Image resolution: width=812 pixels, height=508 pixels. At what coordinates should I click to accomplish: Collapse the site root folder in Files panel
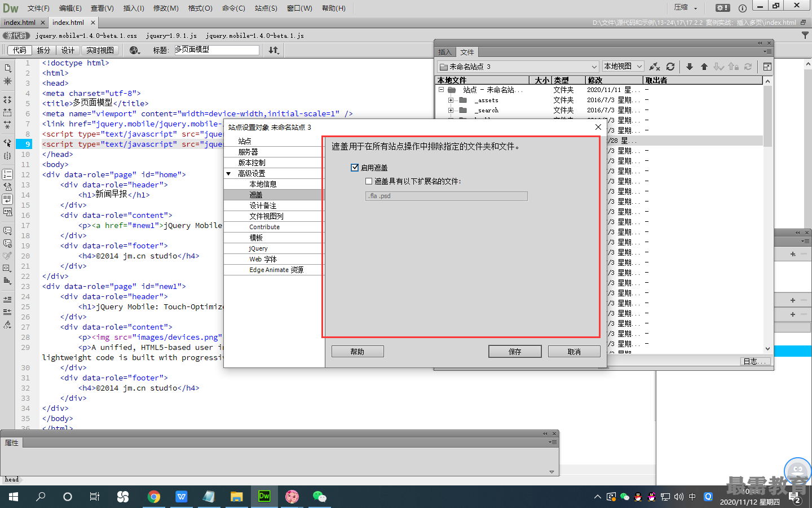click(x=441, y=90)
